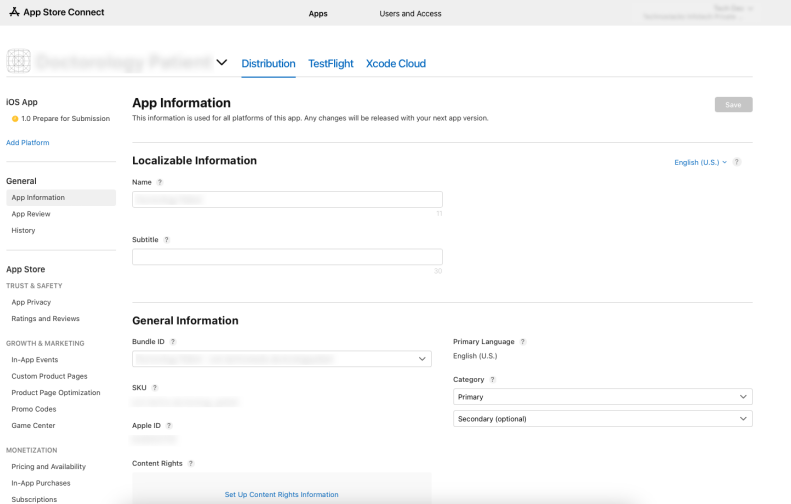The height and width of the screenshot is (504, 791).
Task: Open help icon next to Primary Language
Action: click(x=523, y=342)
